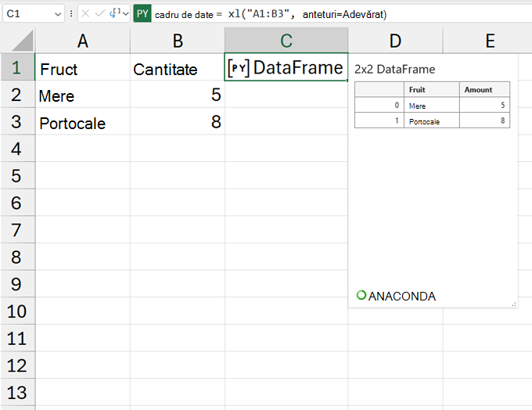
Task: Select row 10 header
Action: click(x=18, y=311)
